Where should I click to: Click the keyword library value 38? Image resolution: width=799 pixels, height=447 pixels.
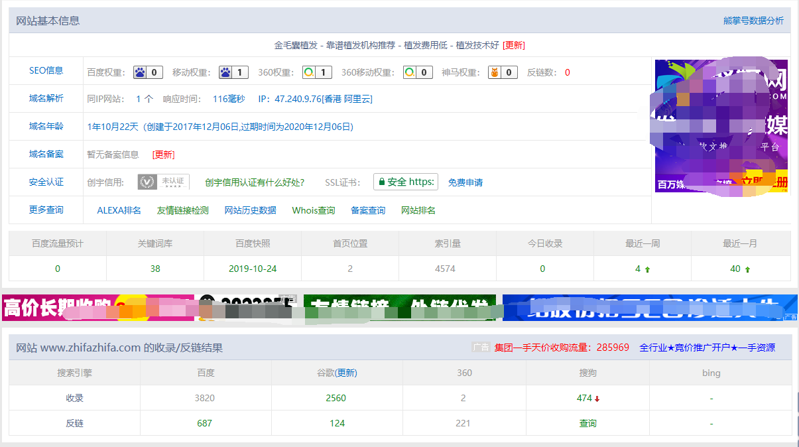tap(155, 269)
